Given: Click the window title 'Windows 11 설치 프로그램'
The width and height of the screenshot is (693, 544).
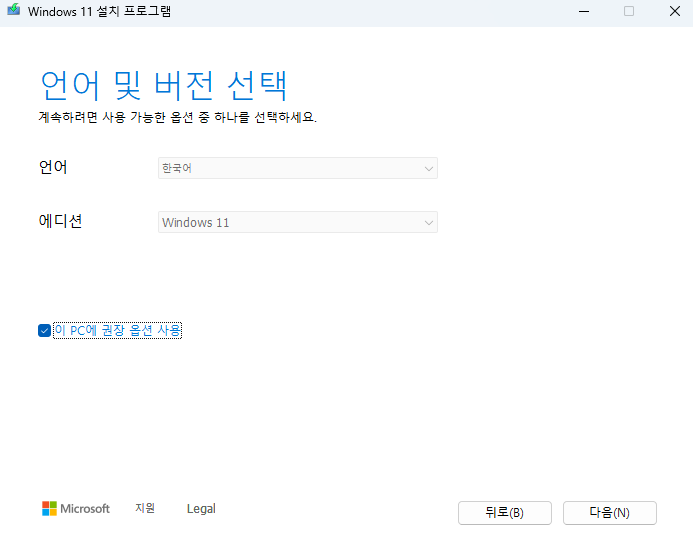Looking at the screenshot, I should pyautogui.click(x=99, y=11).
